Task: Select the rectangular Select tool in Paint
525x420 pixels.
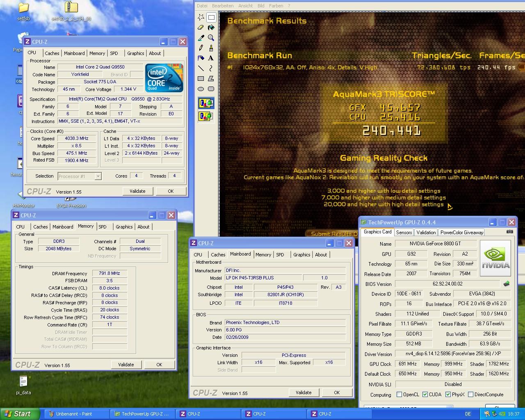Action: coord(211,17)
